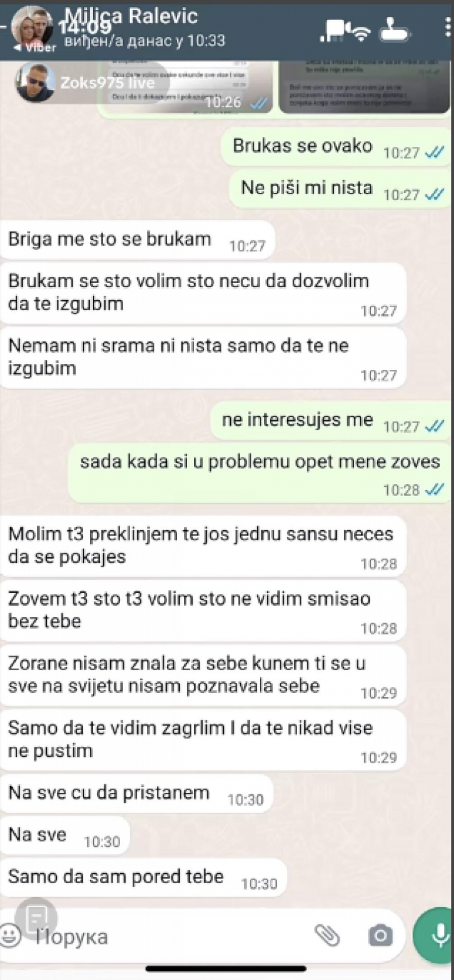The width and height of the screenshot is (454, 980).
Task: Open the contact profile picture in header
Action: (32, 27)
